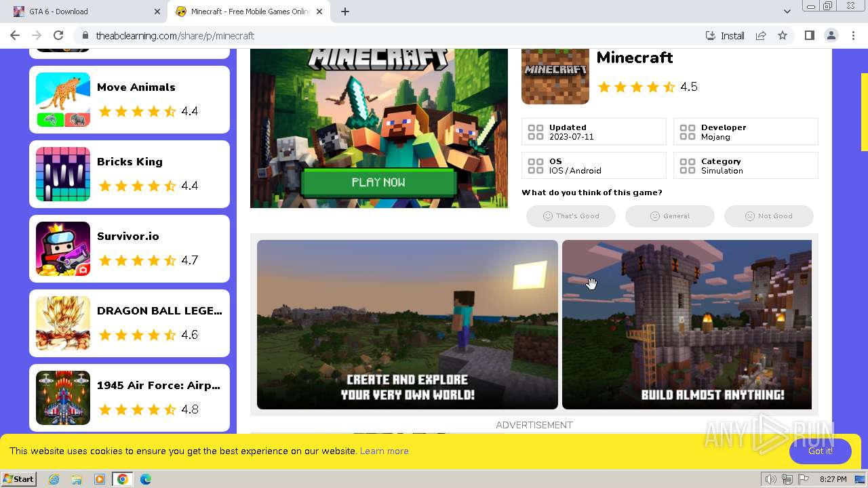View site information lock icon

pyautogui.click(x=85, y=35)
